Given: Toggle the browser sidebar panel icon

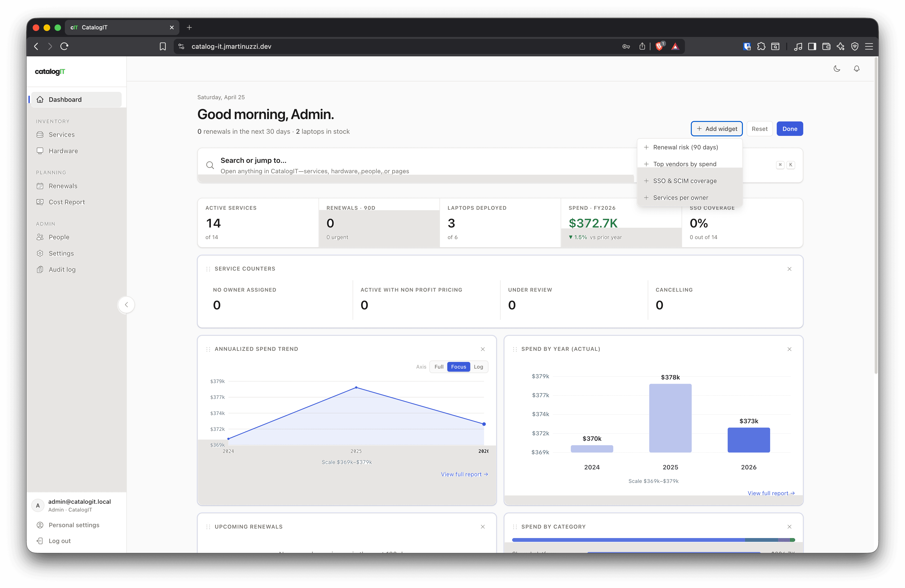Looking at the screenshot, I should click(x=812, y=46).
